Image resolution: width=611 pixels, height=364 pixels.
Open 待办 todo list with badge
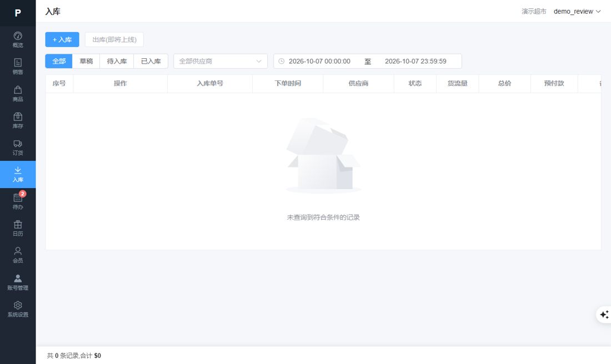18,201
